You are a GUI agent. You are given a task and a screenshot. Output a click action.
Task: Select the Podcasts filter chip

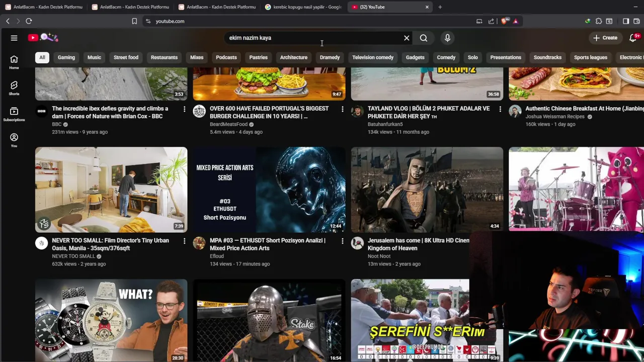pyautogui.click(x=226, y=57)
